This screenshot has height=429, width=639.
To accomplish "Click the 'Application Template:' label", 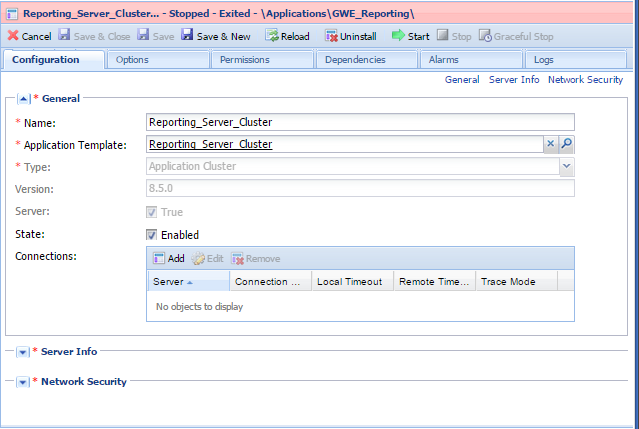I will (x=75, y=145).
